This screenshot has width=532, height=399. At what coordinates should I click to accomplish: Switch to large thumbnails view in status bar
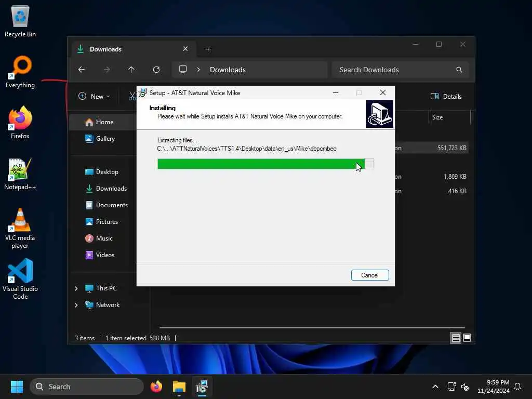click(x=467, y=338)
